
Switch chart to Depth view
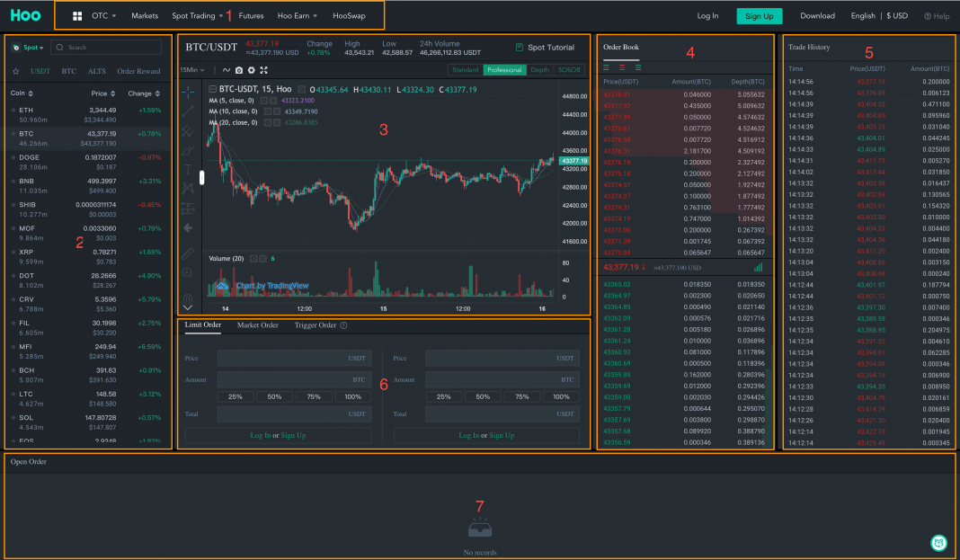[x=539, y=70]
